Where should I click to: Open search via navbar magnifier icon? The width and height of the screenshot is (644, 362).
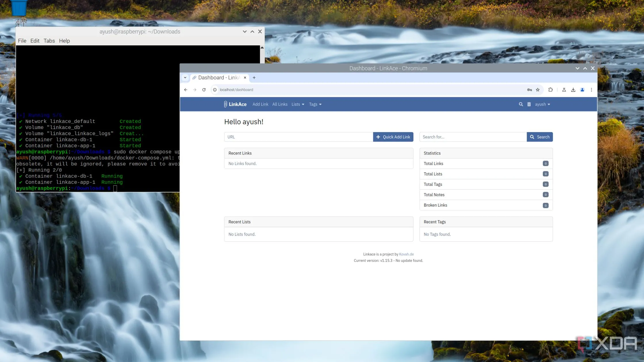point(521,104)
